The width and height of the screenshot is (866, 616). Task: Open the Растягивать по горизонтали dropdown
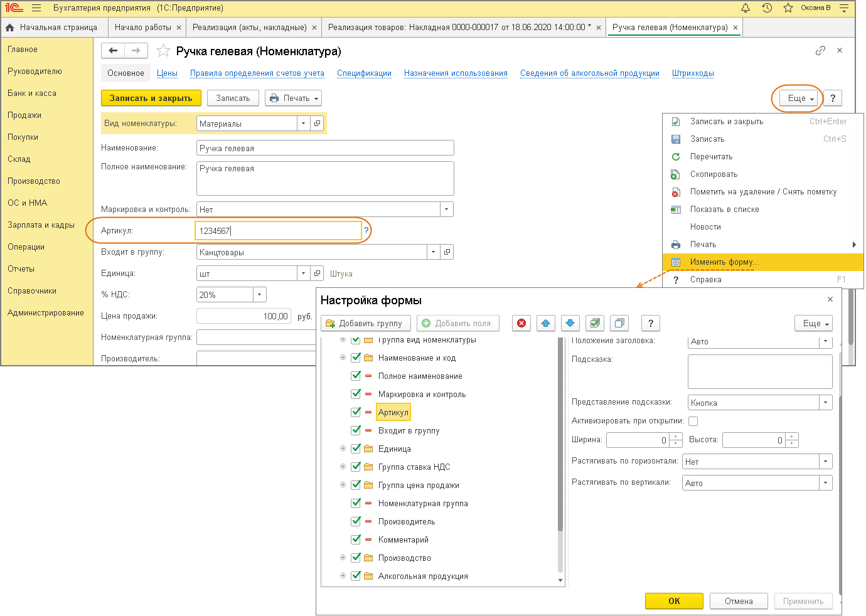point(826,462)
